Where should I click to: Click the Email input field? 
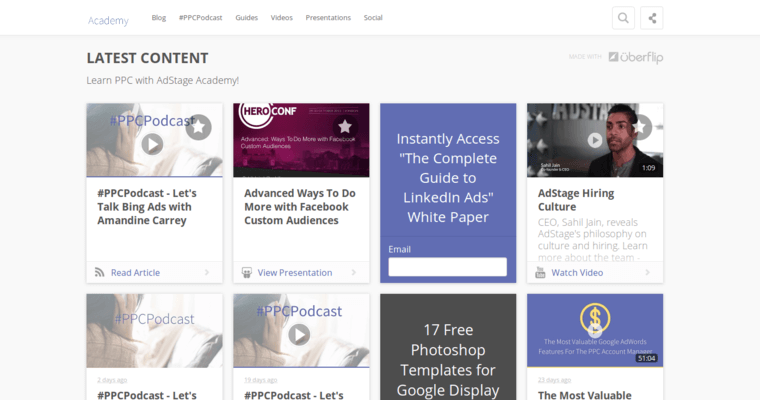pyautogui.click(x=447, y=267)
